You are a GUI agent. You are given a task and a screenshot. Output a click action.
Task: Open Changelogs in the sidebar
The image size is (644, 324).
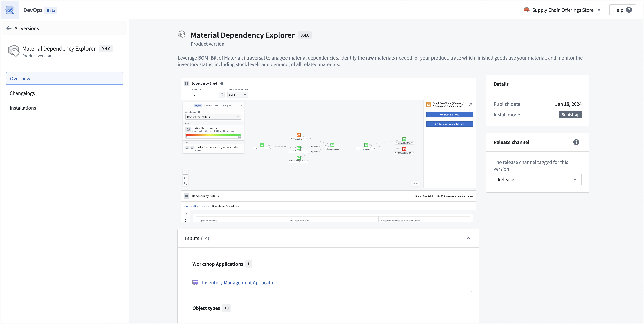[64, 93]
